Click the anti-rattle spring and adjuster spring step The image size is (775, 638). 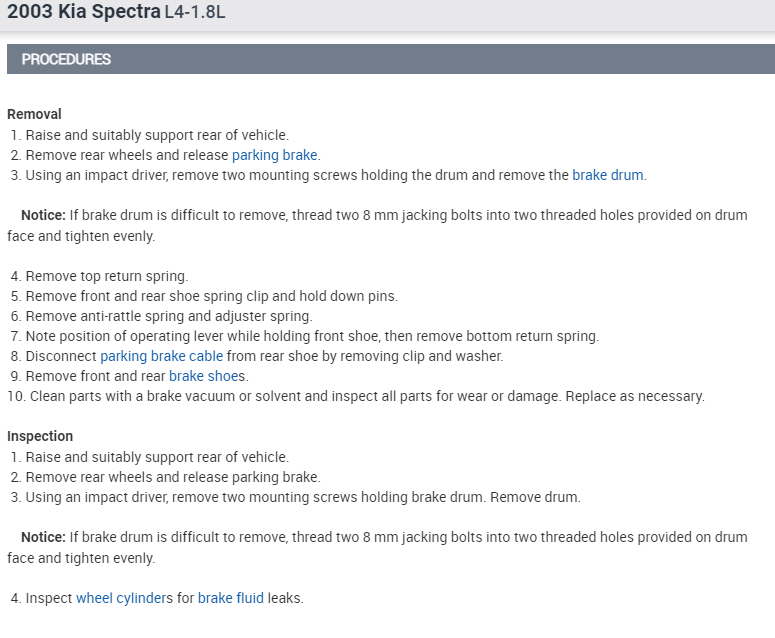pos(168,316)
